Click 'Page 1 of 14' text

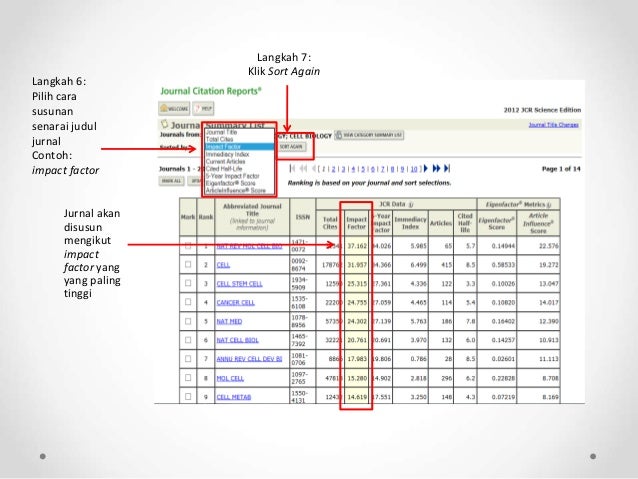pyautogui.click(x=561, y=169)
